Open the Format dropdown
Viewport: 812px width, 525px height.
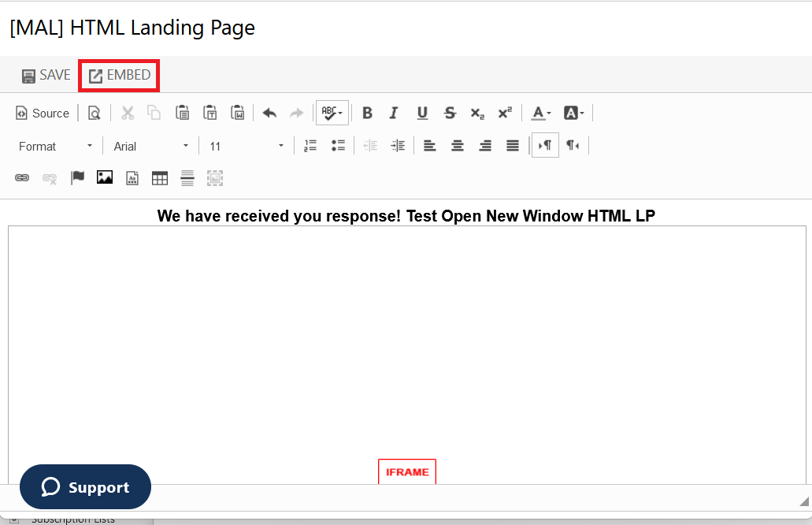point(55,147)
